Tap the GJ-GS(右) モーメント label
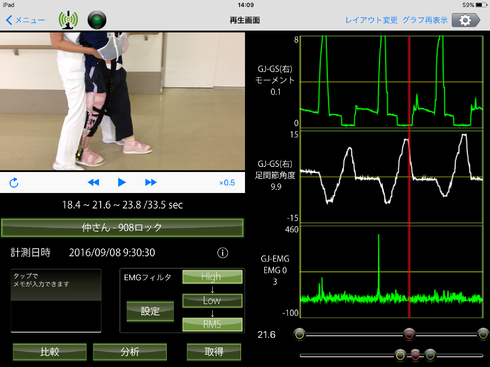490x367 pixels. tap(275, 80)
